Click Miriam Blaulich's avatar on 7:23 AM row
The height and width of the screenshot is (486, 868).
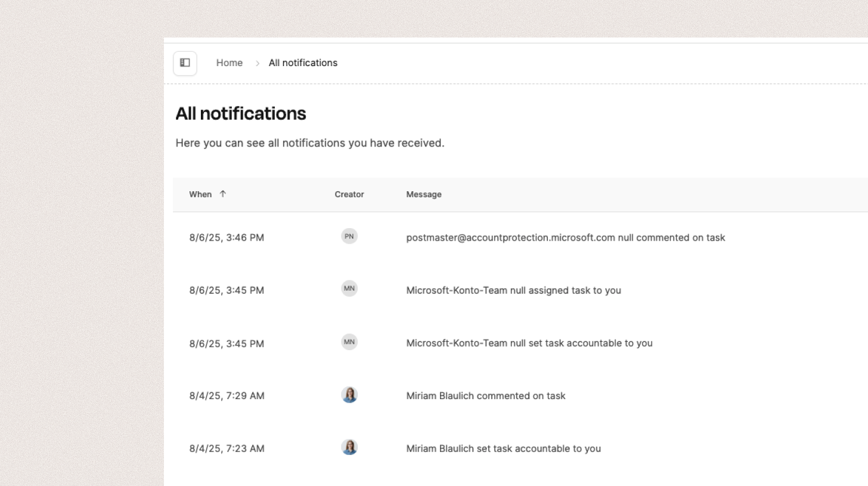(349, 447)
